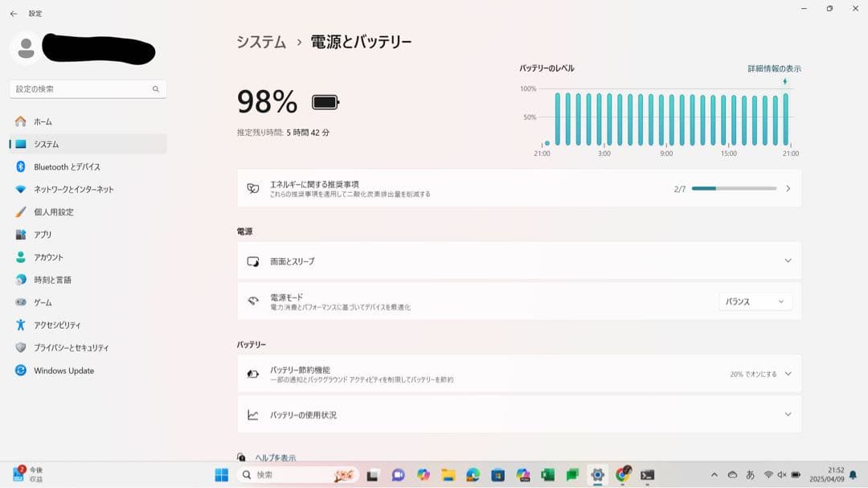Open Microsoft Edge from the taskbar
The width and height of the screenshot is (868, 488).
473,475
